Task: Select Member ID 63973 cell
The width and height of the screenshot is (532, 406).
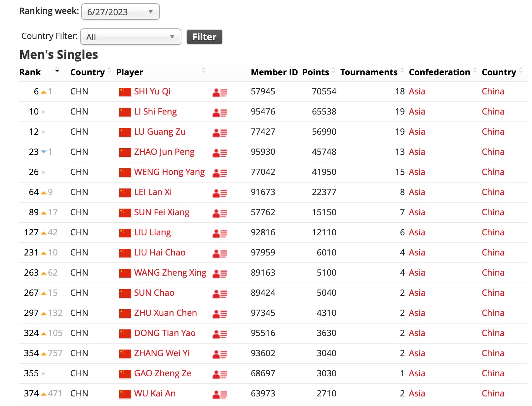Action: click(263, 393)
